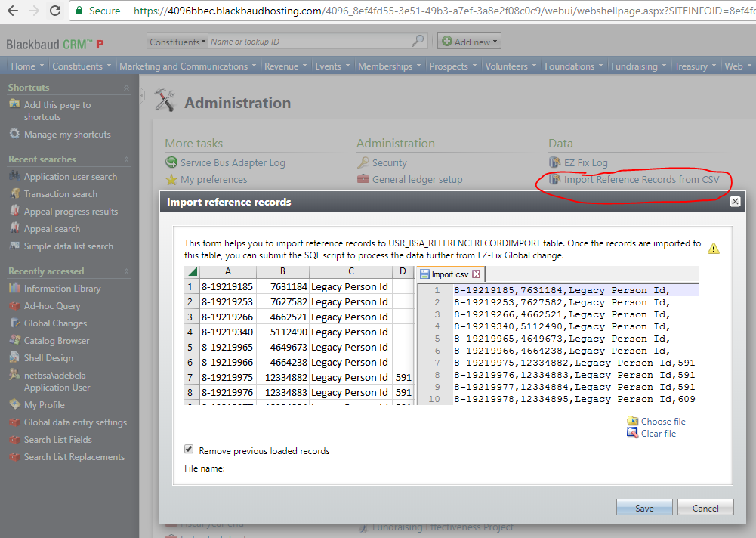Open Information Library from recently accessed
Image resolution: width=756 pixels, height=538 pixels.
coord(62,289)
